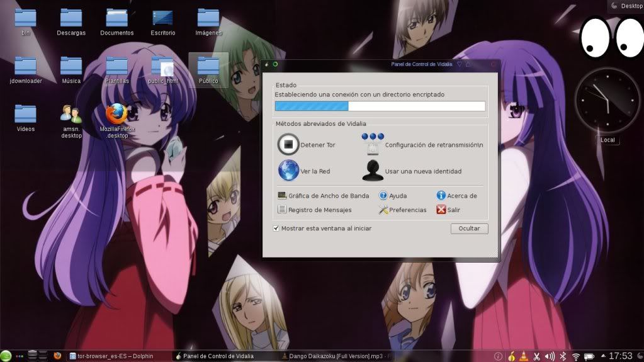Click the virtual desktop pager
Viewport: 644px width, 362px height.
37,356
